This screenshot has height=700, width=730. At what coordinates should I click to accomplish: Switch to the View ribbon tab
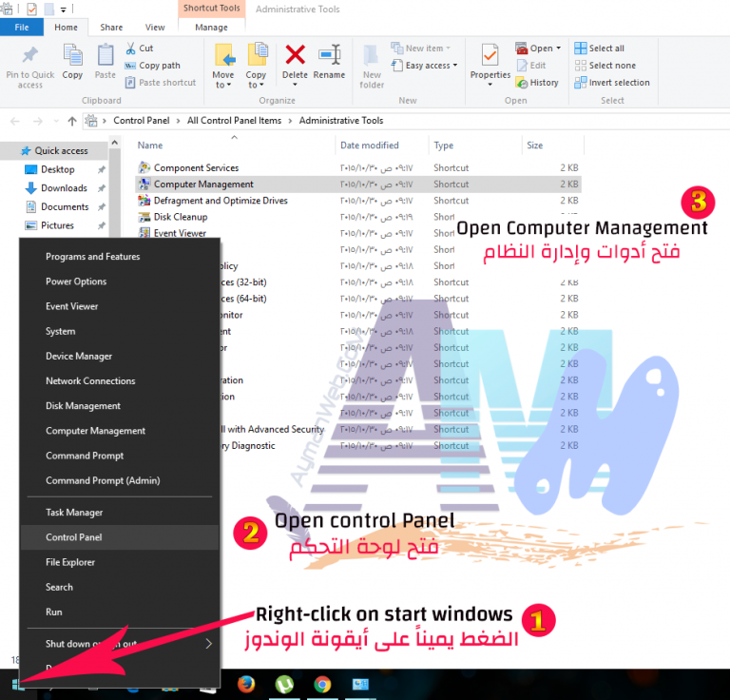[155, 27]
